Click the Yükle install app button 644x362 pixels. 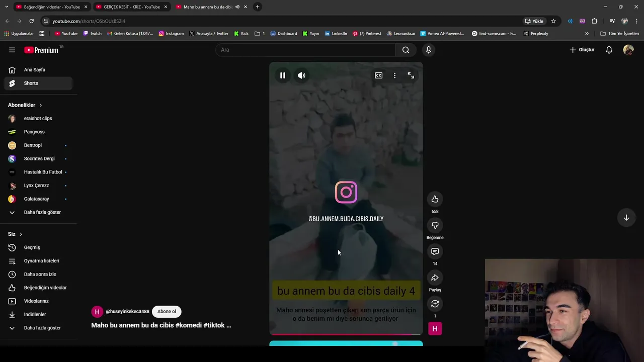click(534, 21)
